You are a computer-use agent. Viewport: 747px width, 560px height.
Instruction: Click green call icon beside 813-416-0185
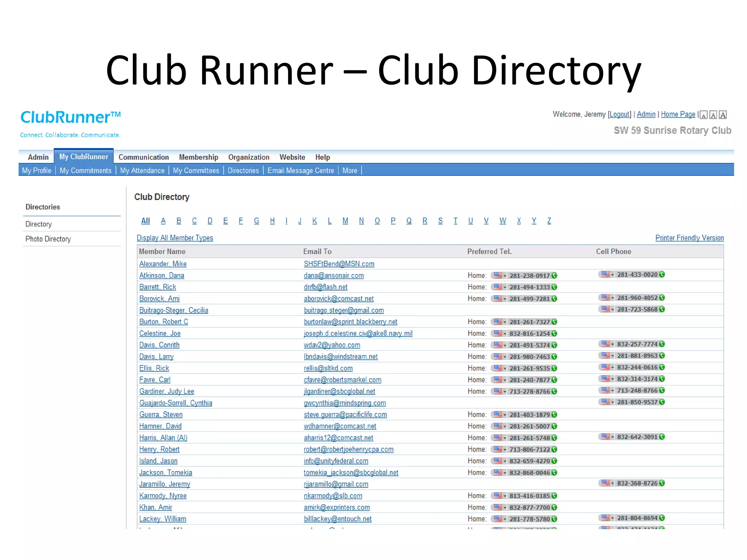click(554, 496)
